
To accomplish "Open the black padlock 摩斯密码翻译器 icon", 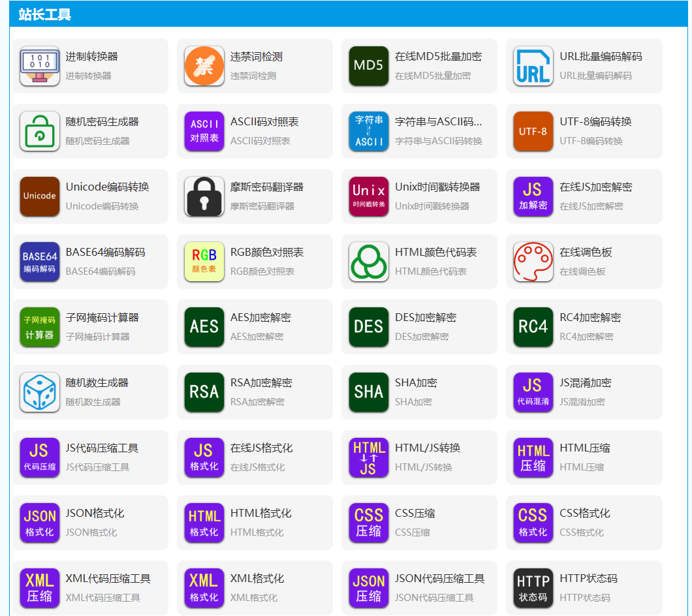I will [204, 196].
